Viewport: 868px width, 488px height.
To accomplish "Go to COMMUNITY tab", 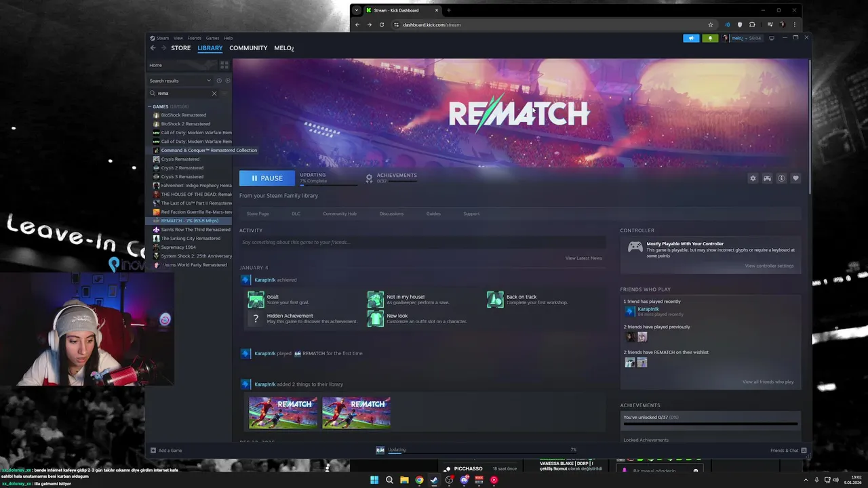I will [248, 48].
